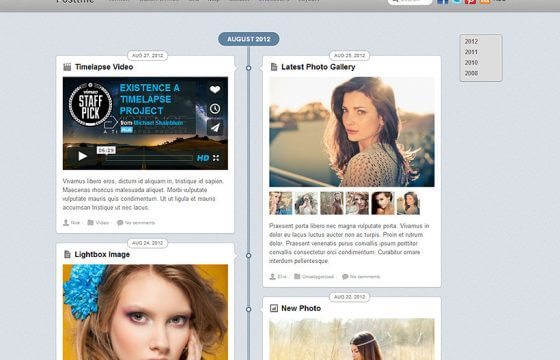Screen dimensions: 560x360
Task: Click the author person icon under Photo Gallery
Action: click(272, 276)
